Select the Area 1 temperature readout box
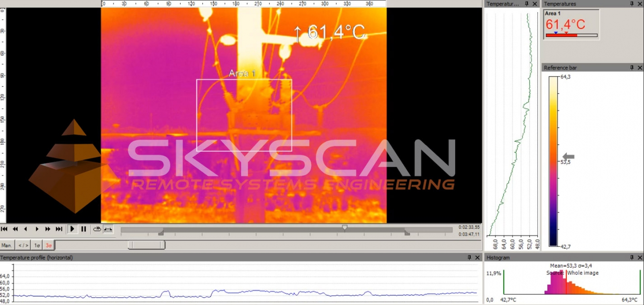This screenshot has width=644, height=305. 571,25
